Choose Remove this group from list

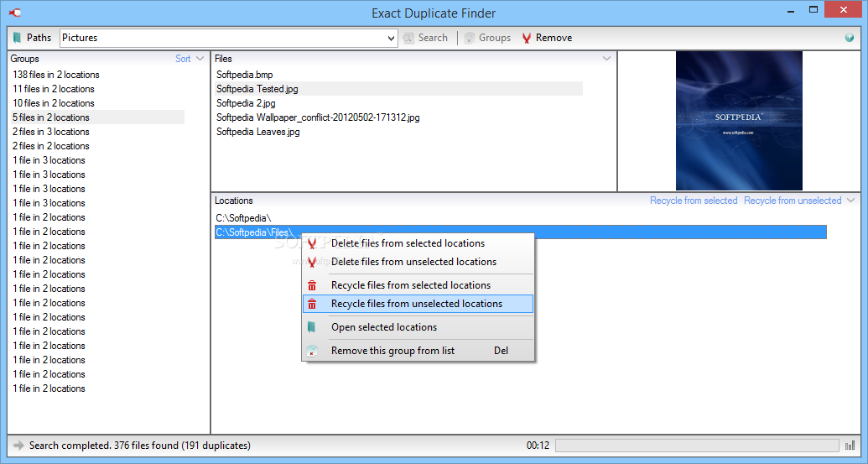(x=418, y=351)
